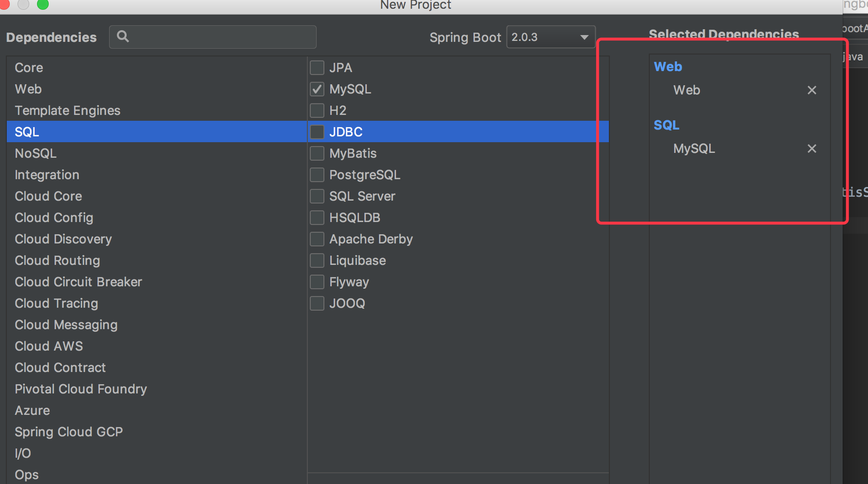Screen dimensions: 868x484
Task: Tick the MyBatis checkbox
Action: pyautogui.click(x=317, y=153)
